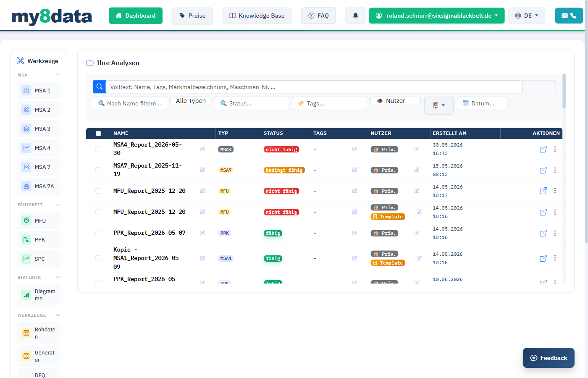Go to the Knowledge Base page

click(x=257, y=16)
